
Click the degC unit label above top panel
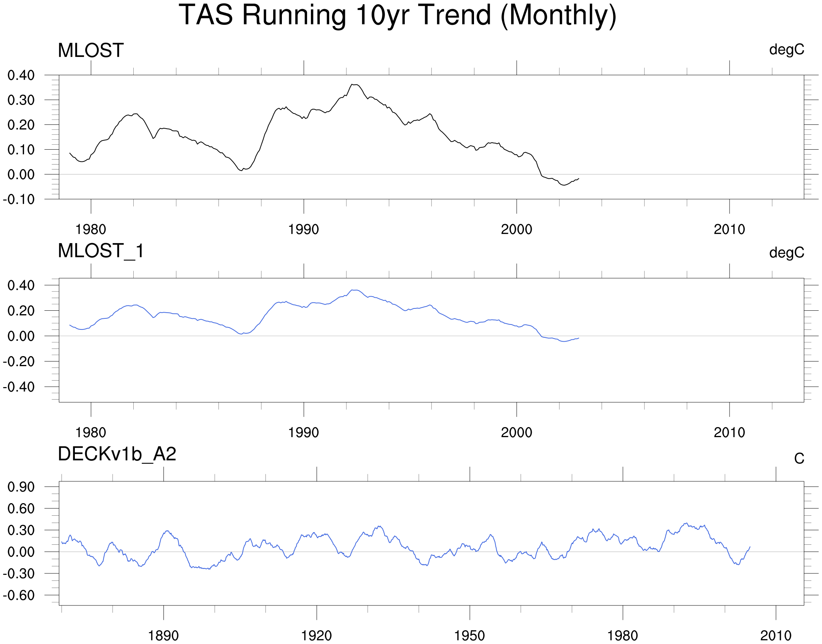[x=786, y=50]
